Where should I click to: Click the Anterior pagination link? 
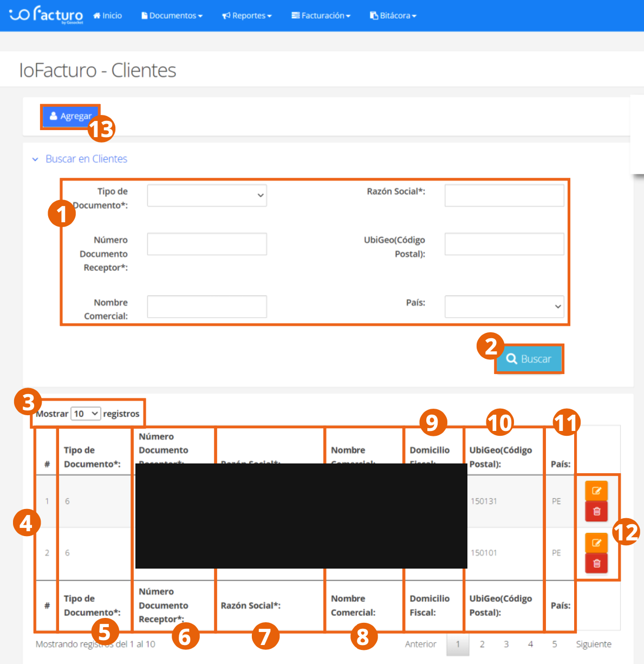click(420, 644)
